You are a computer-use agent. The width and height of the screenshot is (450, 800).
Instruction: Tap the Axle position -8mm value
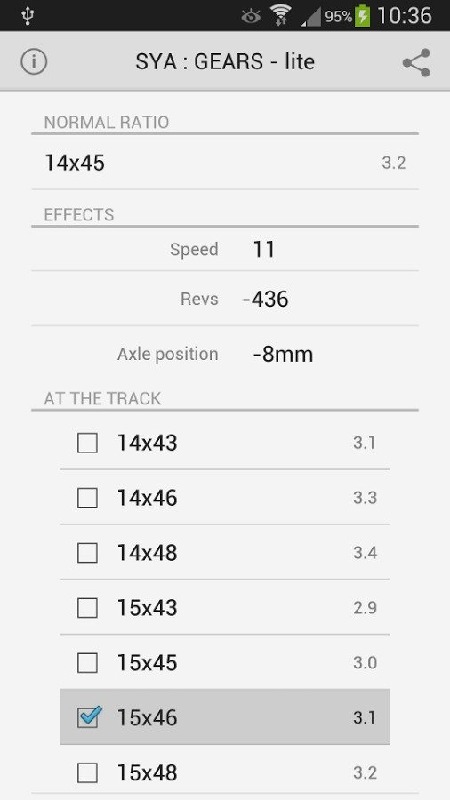click(x=283, y=354)
